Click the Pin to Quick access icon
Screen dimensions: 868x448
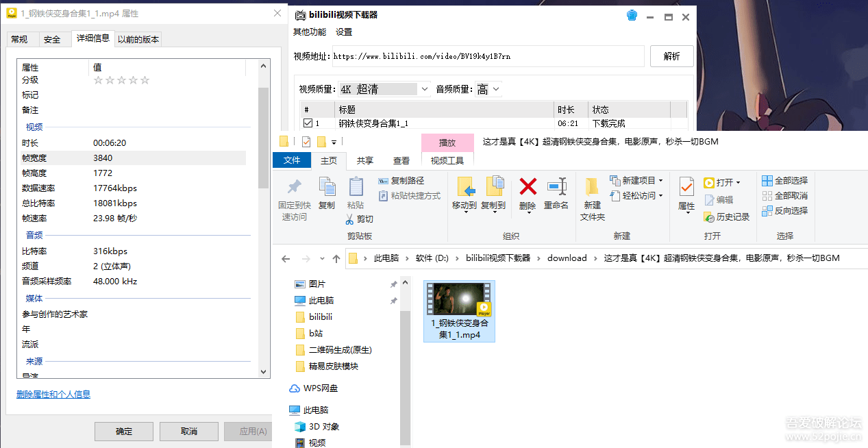[294, 186]
